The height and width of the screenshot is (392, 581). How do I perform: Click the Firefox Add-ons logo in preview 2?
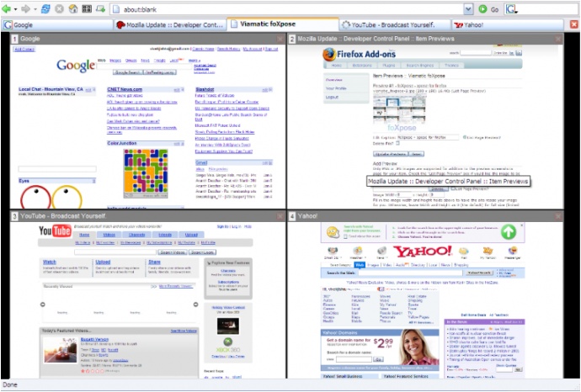click(360, 54)
